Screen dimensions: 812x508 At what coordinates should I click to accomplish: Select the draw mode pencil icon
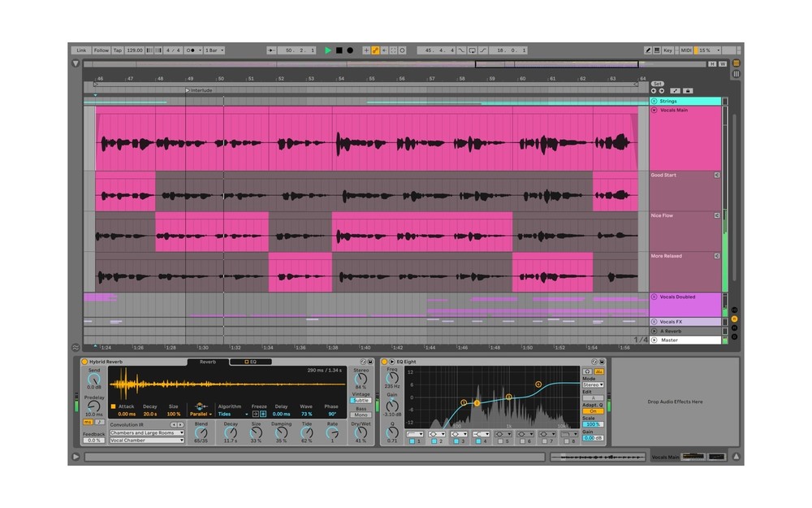pos(650,50)
